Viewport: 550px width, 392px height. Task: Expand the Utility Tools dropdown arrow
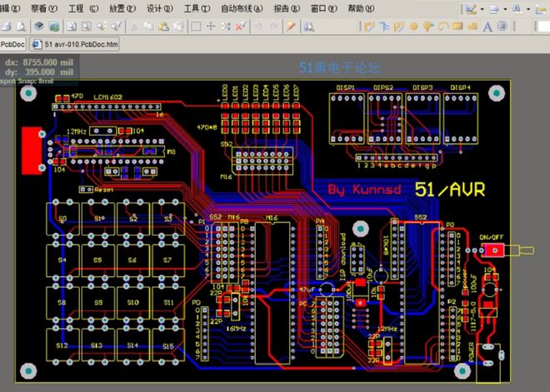pyautogui.click(x=482, y=9)
